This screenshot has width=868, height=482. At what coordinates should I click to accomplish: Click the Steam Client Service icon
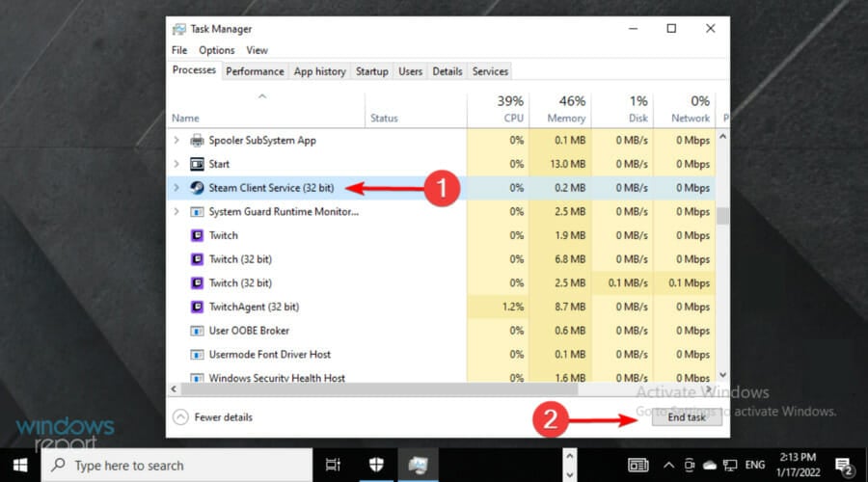pos(197,188)
